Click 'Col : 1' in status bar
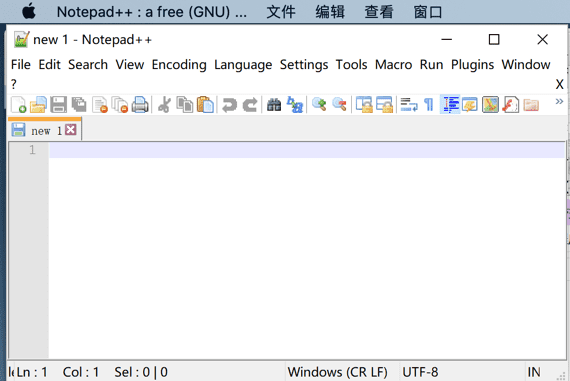 point(81,372)
